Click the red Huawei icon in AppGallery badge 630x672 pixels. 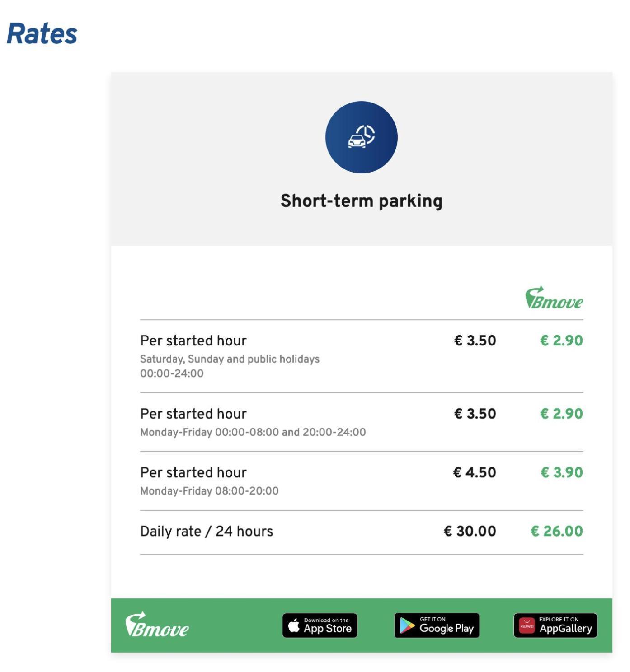(x=527, y=625)
